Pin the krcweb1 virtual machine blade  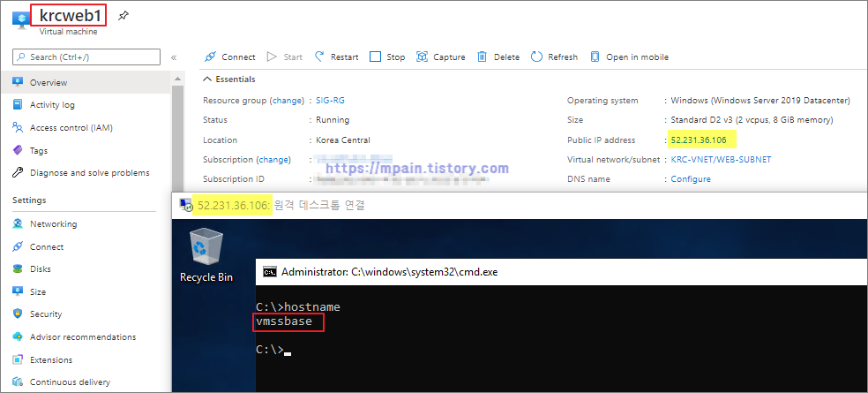pos(123,16)
